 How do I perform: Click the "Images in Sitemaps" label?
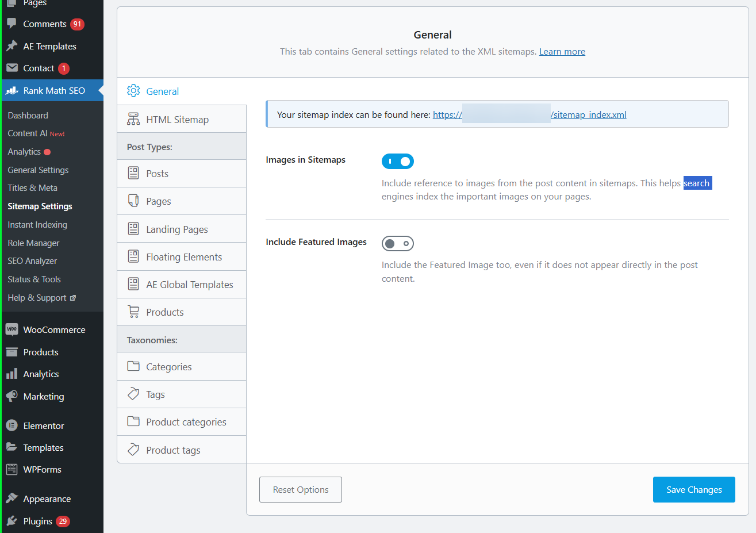(306, 160)
